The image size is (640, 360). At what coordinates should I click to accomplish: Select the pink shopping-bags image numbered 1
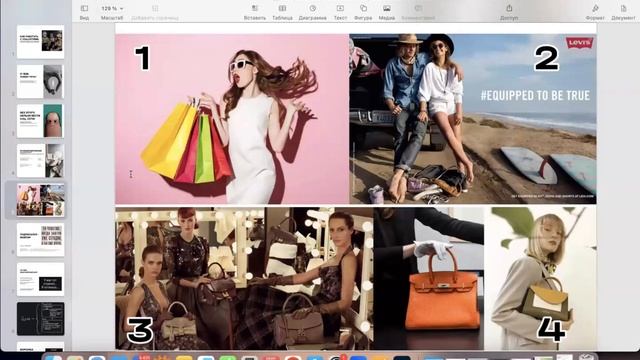232,119
